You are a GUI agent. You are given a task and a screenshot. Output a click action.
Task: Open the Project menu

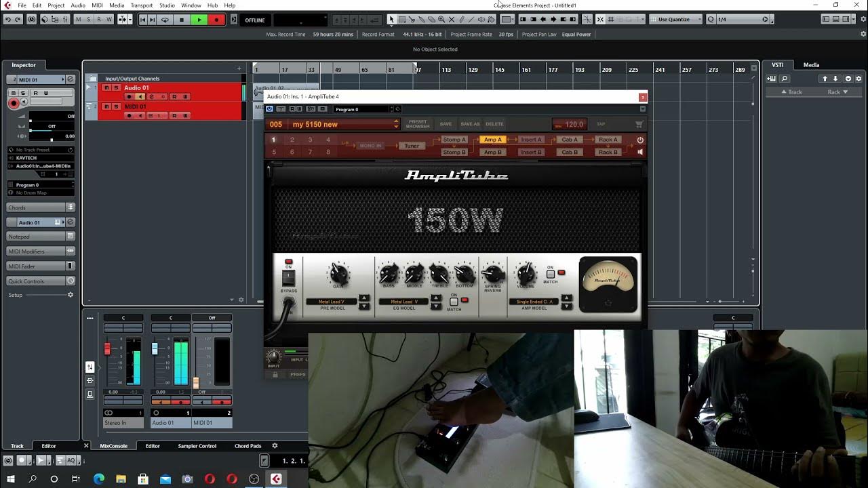click(56, 5)
